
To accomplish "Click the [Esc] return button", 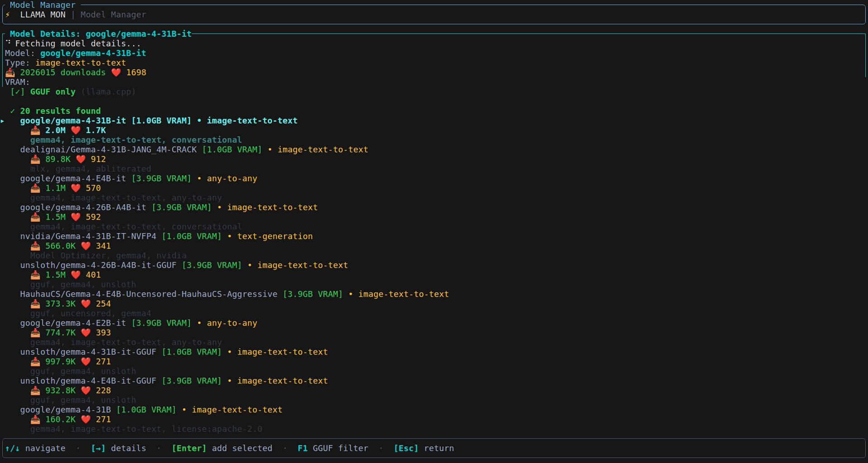I will click(424, 449).
